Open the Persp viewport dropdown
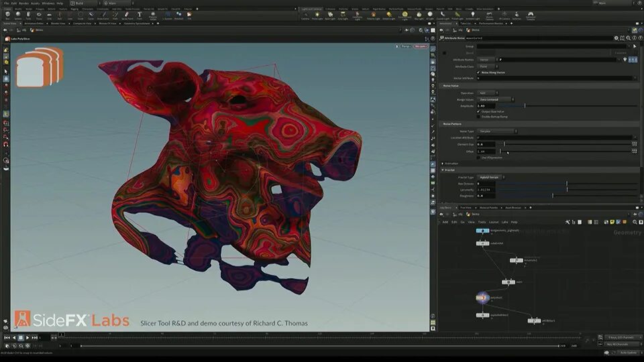 [x=406, y=46]
